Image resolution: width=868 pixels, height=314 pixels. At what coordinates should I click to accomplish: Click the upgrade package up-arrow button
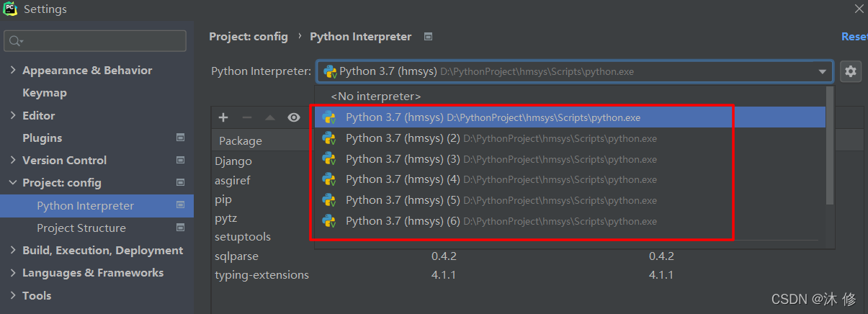pyautogui.click(x=270, y=117)
